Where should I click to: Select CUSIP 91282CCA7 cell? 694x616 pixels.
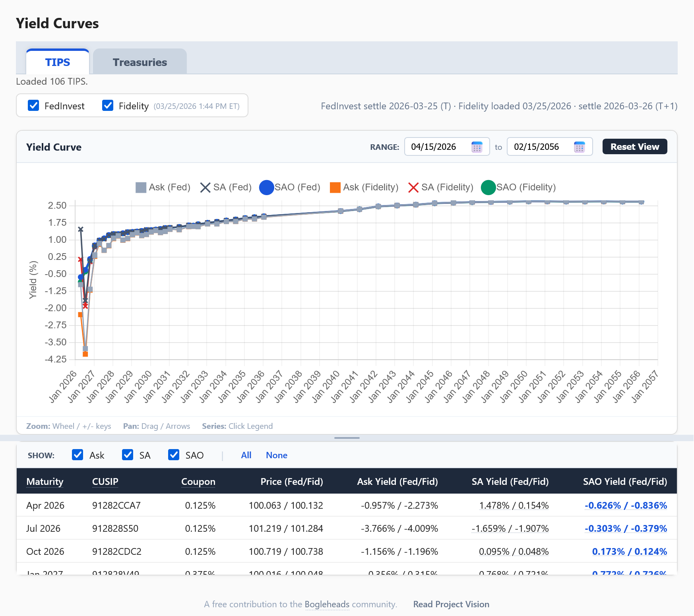pos(116,505)
